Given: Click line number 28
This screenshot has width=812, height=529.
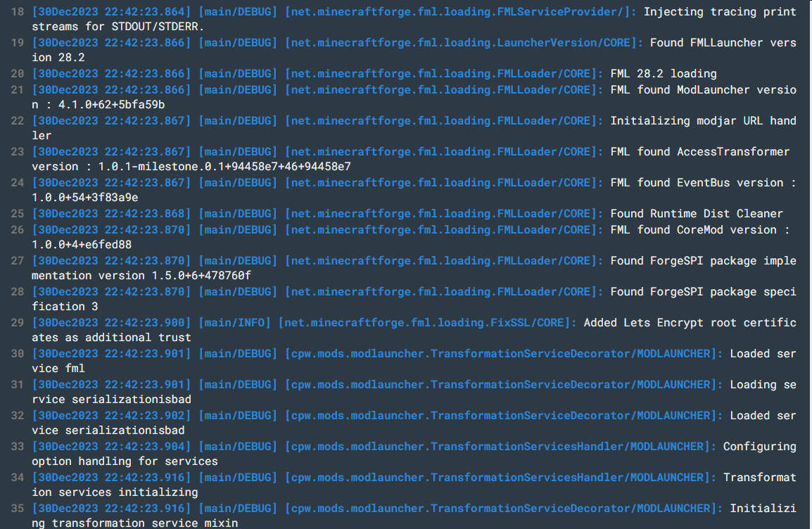Looking at the screenshot, I should coord(18,292).
